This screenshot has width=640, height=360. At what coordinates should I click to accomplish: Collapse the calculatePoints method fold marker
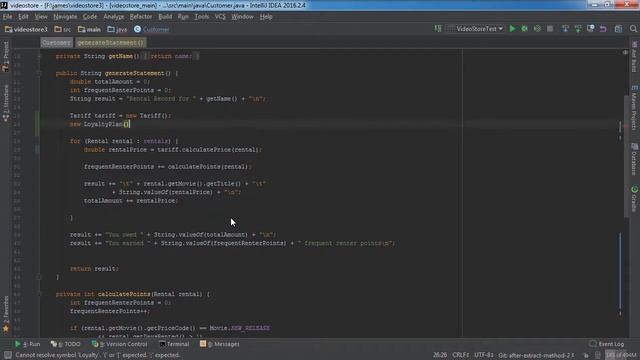[x=39, y=294]
